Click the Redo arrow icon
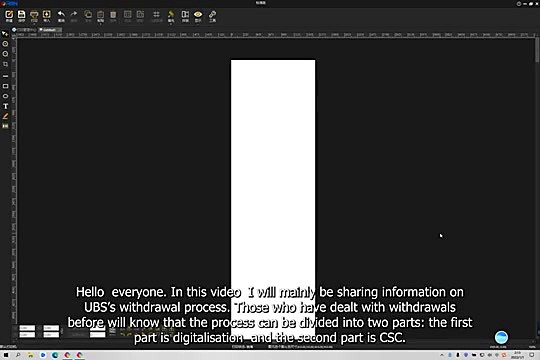 point(74,15)
